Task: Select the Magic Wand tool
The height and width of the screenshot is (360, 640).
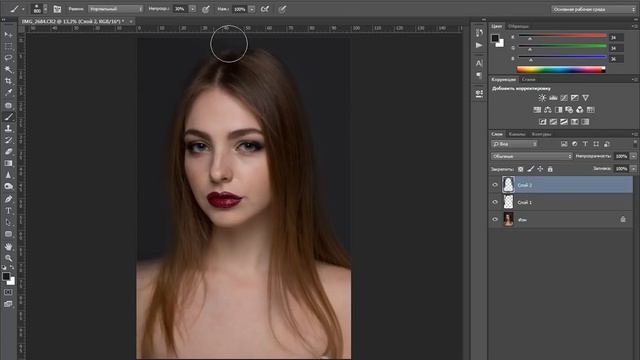Action: (x=8, y=69)
